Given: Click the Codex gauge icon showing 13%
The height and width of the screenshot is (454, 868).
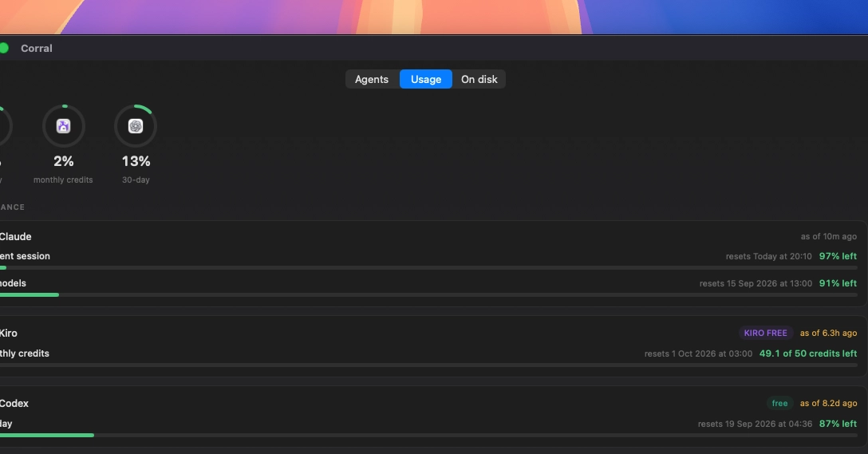Looking at the screenshot, I should [x=136, y=126].
